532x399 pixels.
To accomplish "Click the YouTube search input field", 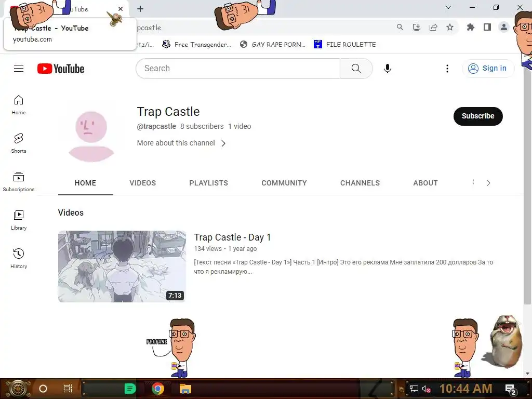I will coord(238,69).
